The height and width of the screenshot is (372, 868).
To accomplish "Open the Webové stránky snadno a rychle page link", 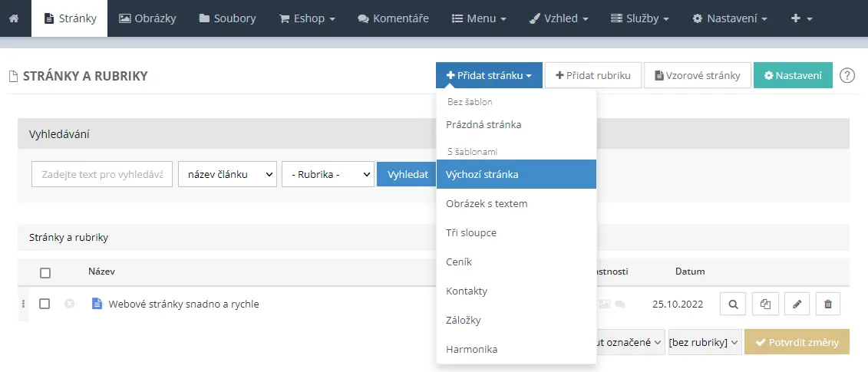I will (x=183, y=304).
